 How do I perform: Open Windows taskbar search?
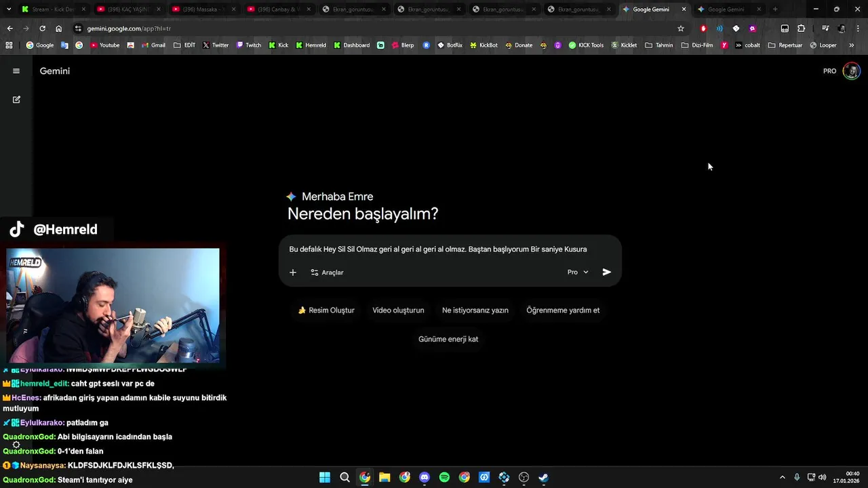point(344,477)
